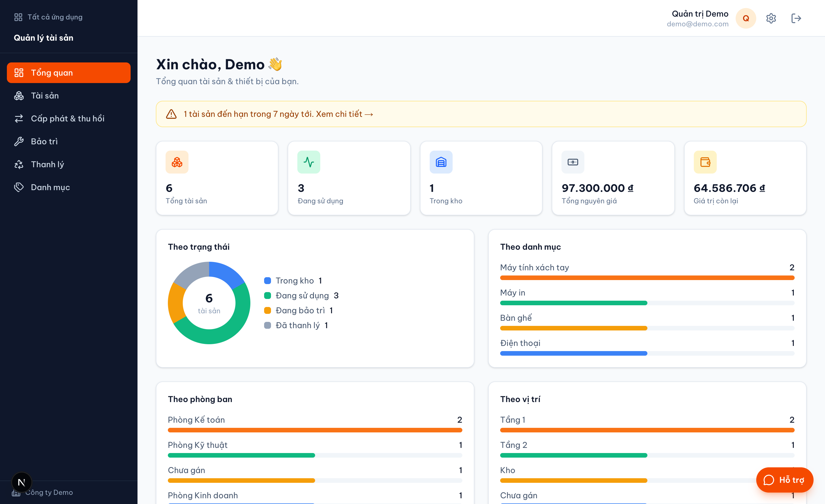This screenshot has width=825, height=504.
Task: Click the logout arrow icon
Action: [x=796, y=18]
